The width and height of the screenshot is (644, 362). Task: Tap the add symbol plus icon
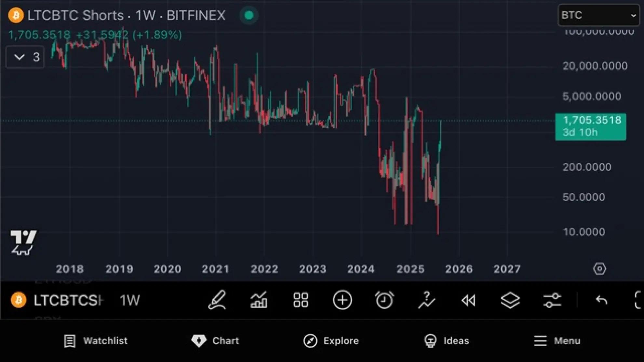click(x=342, y=300)
